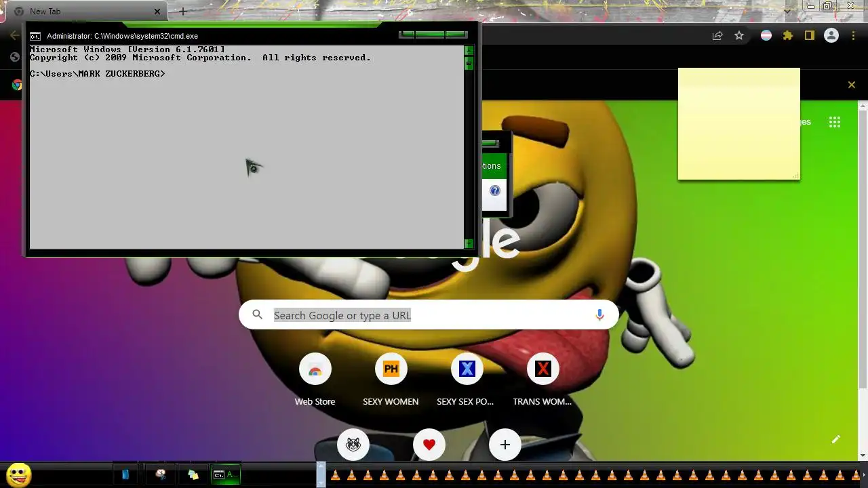Click the cmd scrollbar thumb
This screenshot has height=488, width=868.
pos(469,63)
